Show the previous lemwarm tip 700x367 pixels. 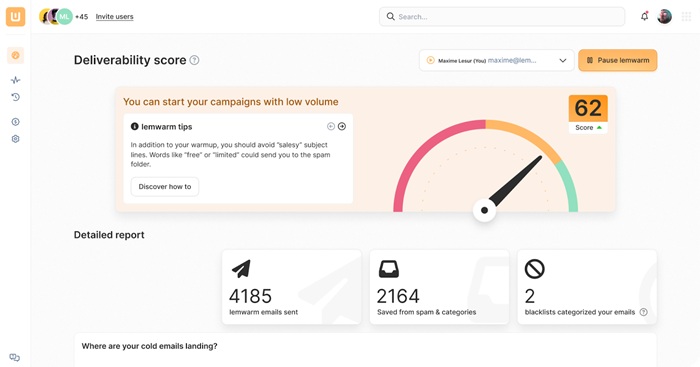pyautogui.click(x=331, y=126)
